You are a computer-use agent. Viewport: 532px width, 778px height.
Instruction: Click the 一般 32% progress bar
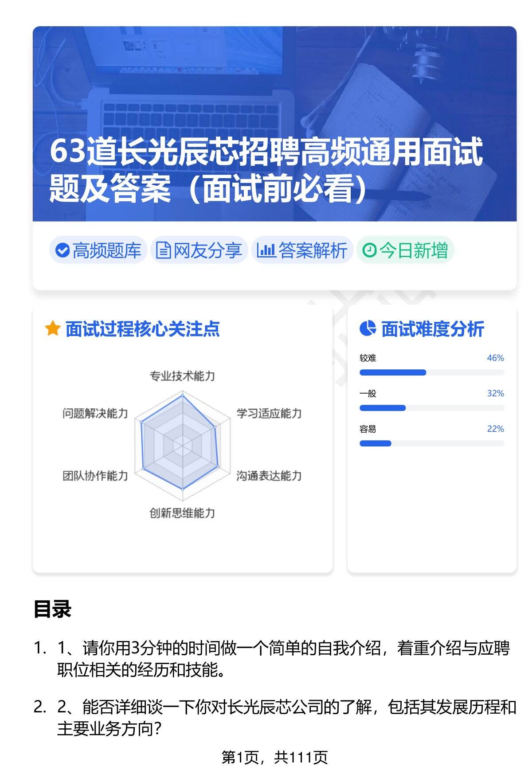pyautogui.click(x=431, y=408)
